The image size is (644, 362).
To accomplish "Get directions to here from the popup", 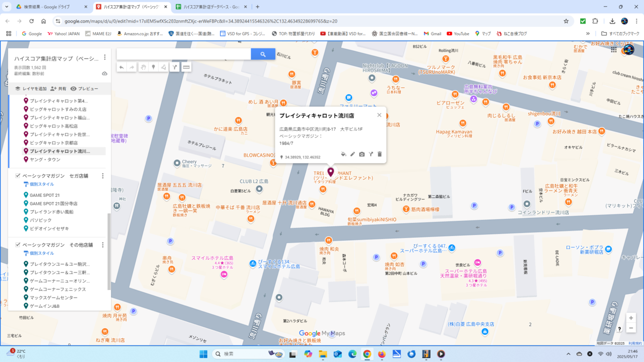I will tap(371, 154).
